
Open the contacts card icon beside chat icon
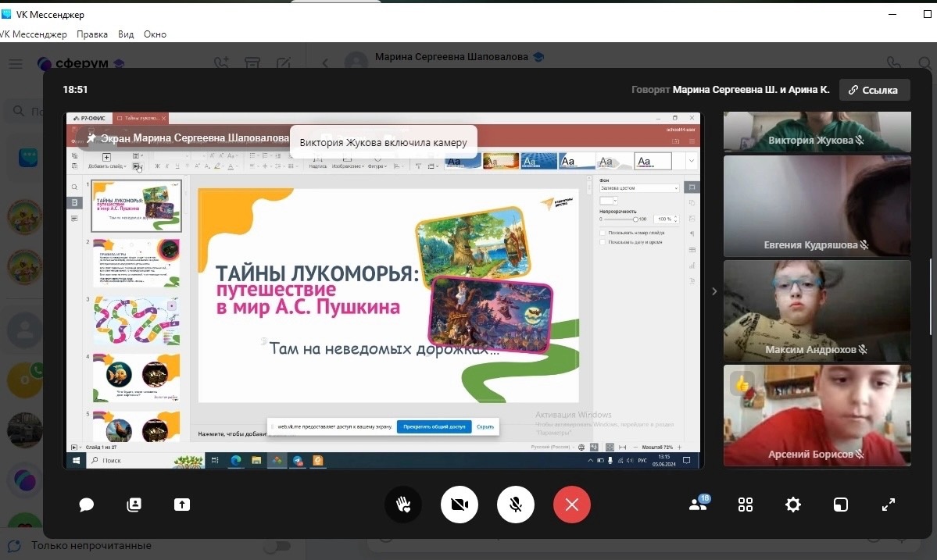tap(134, 505)
